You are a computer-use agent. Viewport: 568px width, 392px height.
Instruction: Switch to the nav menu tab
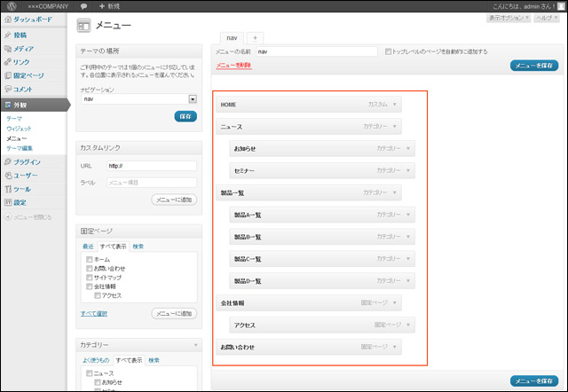[232, 38]
